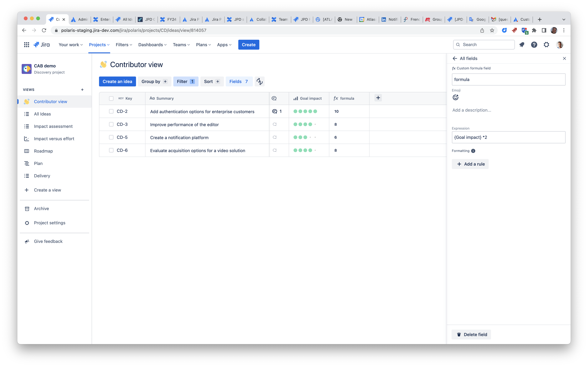Toggle the select-all checkbox in header
The width and height of the screenshot is (588, 367).
111,98
